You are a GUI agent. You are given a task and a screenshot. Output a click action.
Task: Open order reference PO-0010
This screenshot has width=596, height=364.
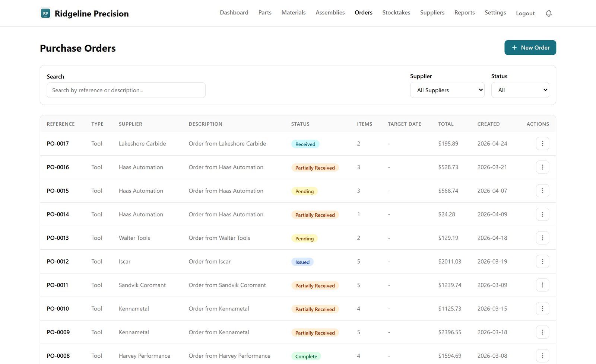coord(58,309)
